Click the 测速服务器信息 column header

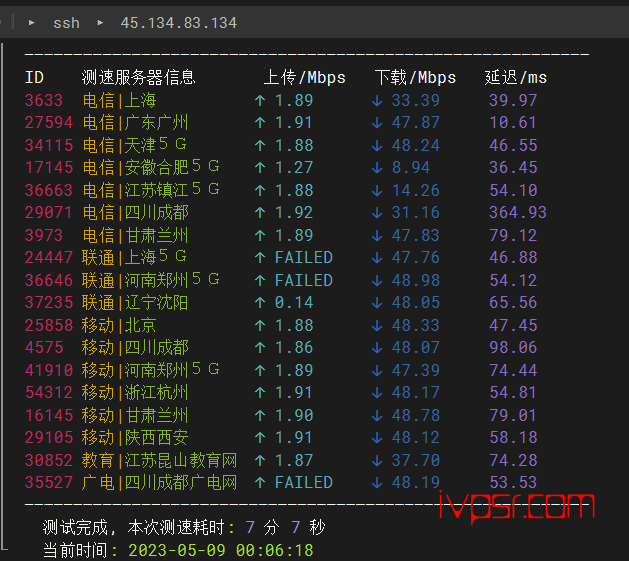point(138,77)
